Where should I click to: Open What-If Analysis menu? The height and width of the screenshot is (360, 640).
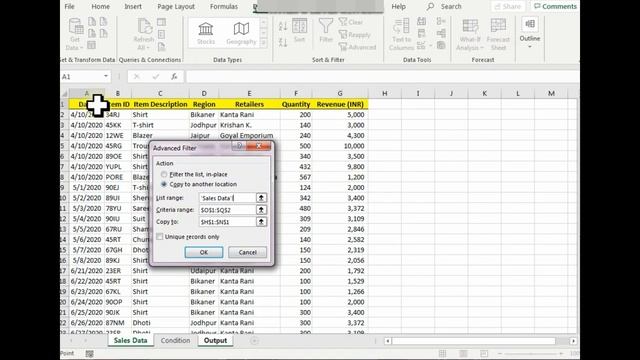470,34
